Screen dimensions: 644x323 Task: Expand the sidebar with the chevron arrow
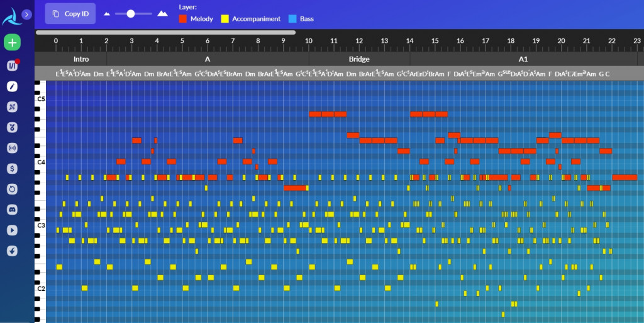point(26,14)
